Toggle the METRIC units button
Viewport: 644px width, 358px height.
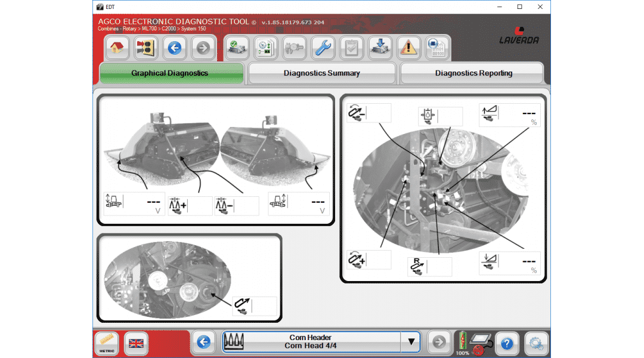tap(107, 343)
